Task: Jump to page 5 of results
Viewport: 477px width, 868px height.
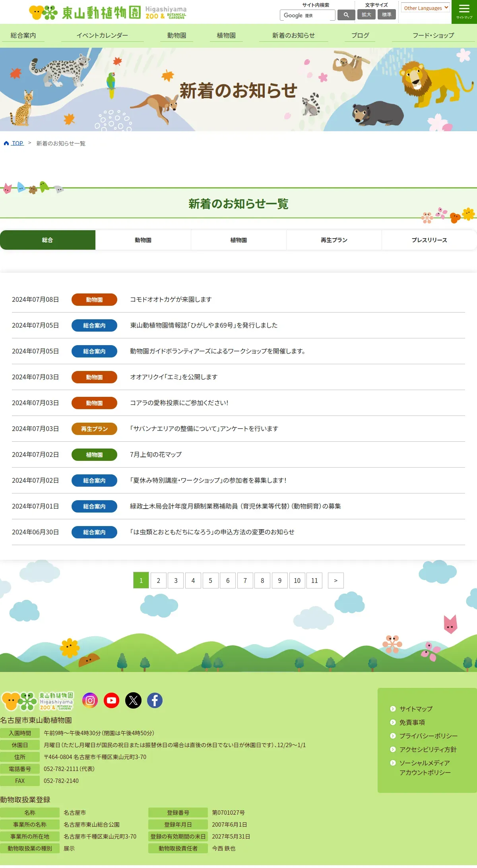Action: pos(210,581)
